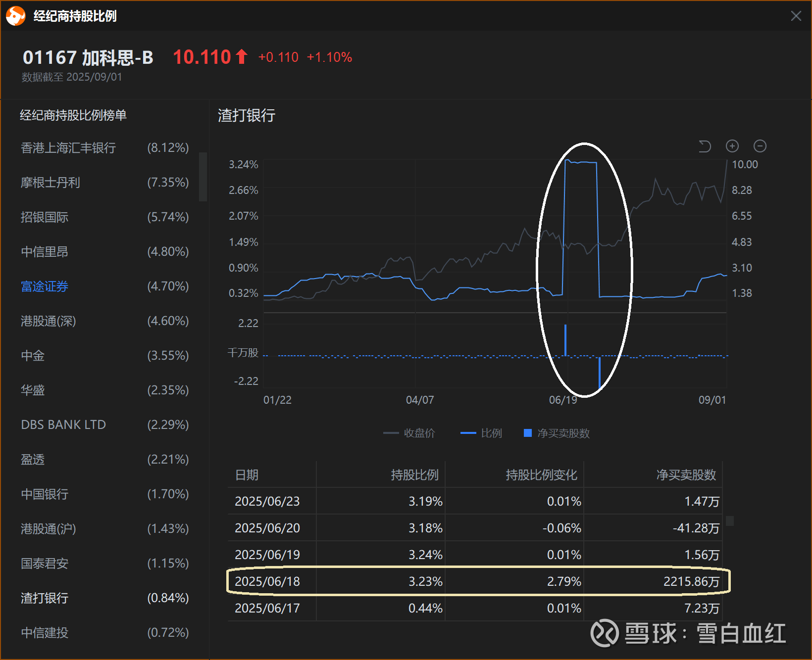
Task: Select the 2025/06/18 table row date
Action: point(267,581)
